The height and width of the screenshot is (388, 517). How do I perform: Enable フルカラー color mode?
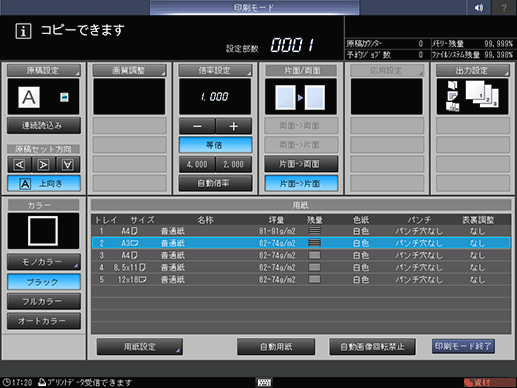pyautogui.click(x=44, y=301)
